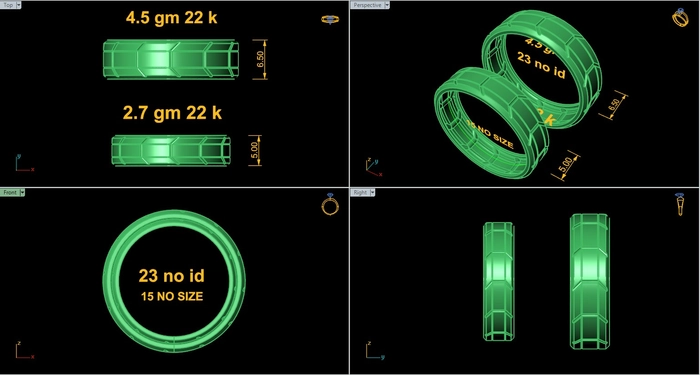
Task: Click the perspective ring icon in Perspective viewport
Action: point(680,17)
